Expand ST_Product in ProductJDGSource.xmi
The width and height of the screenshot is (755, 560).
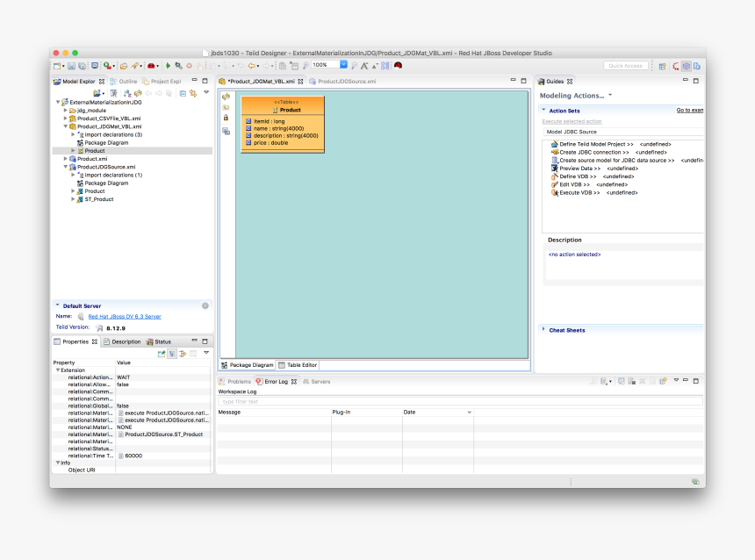[x=73, y=199]
